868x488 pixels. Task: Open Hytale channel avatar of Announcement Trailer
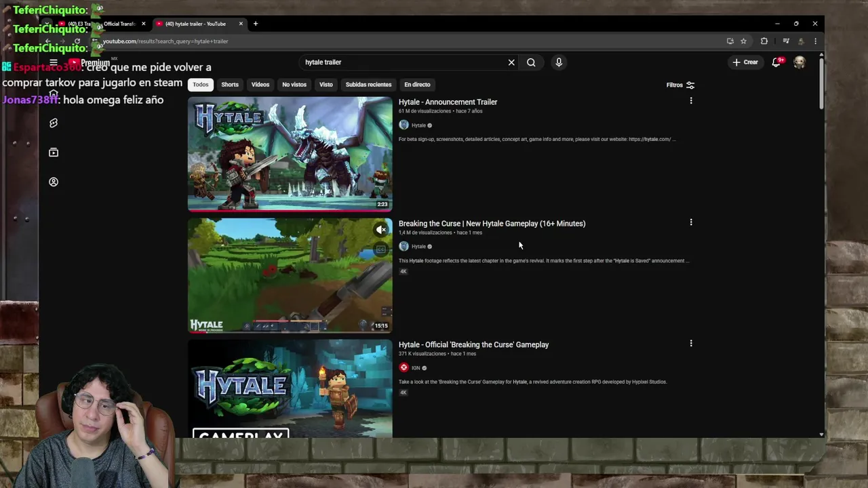[403, 125]
